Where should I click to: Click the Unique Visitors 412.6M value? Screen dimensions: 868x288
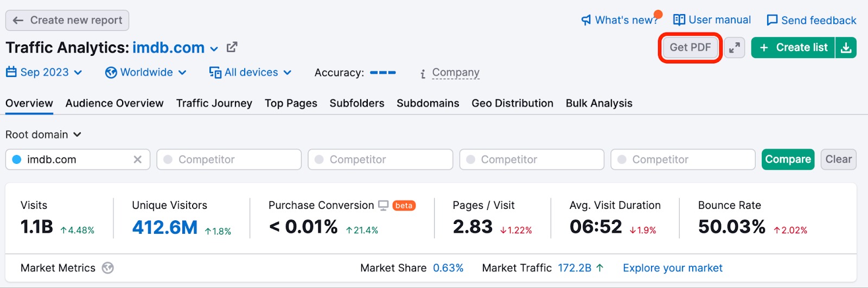pos(165,227)
